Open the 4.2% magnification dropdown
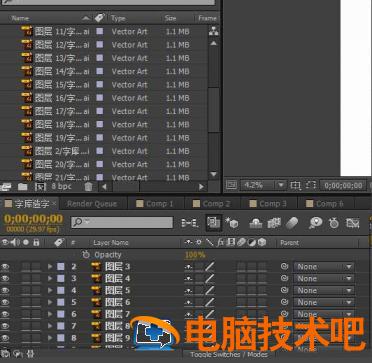This screenshot has height=363, width=372. tap(263, 185)
